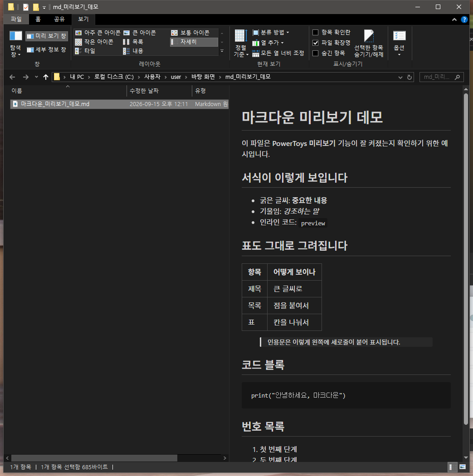473x476 pixels.
Task: Open the File (파일) tab
Action: (16, 19)
